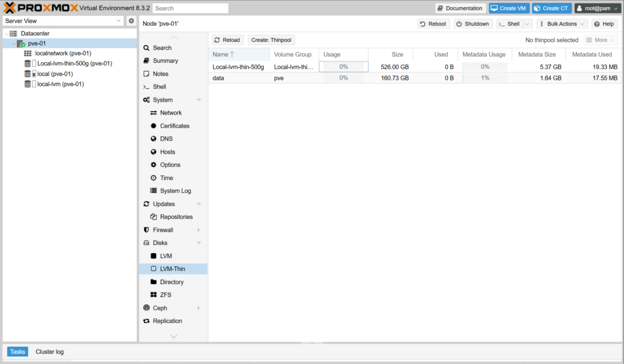Switch to the Cluster log tab
Screen dimensions: 624x364
coord(49,352)
